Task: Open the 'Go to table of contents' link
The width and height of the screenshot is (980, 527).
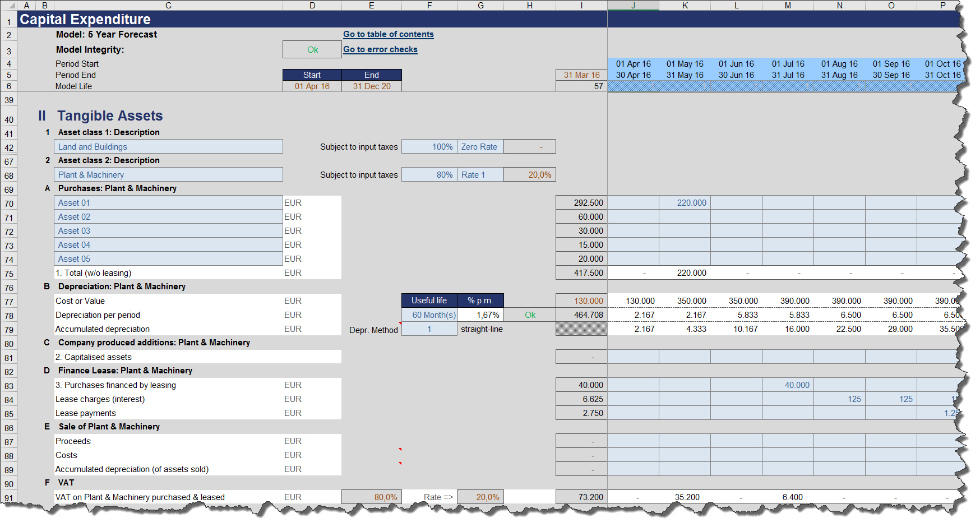Action: tap(388, 34)
